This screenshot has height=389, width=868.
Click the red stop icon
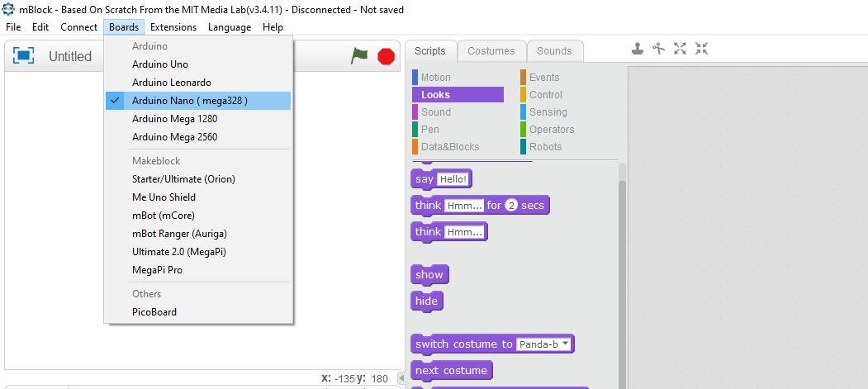[386, 56]
